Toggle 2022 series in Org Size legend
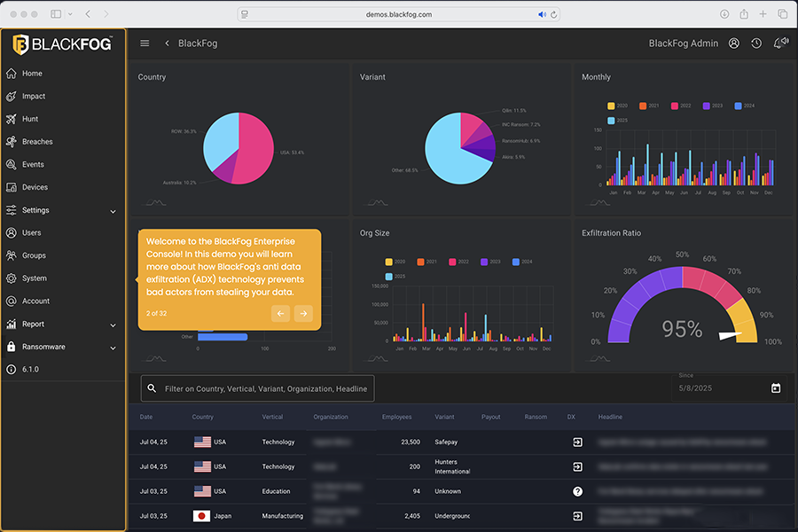798x532 pixels. coord(458,262)
